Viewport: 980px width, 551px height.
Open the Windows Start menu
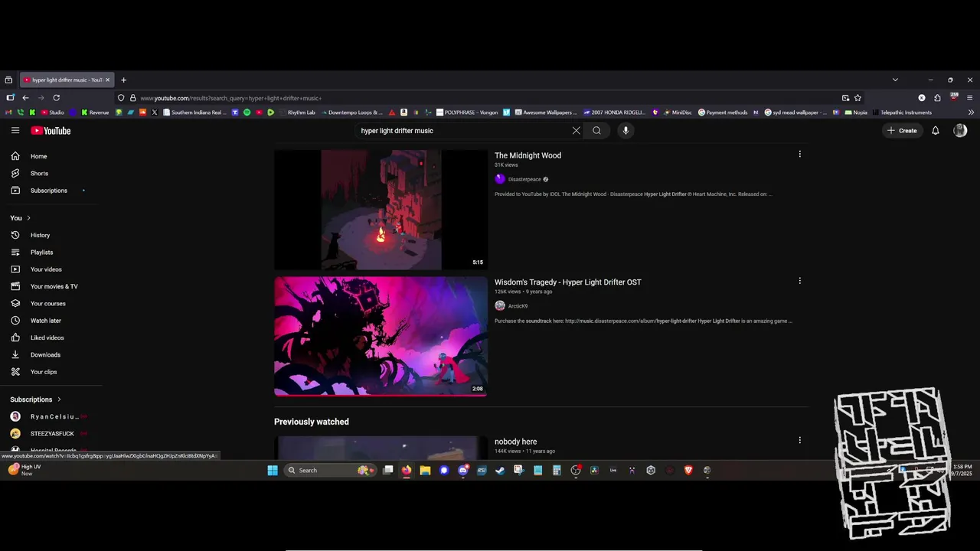click(273, 470)
